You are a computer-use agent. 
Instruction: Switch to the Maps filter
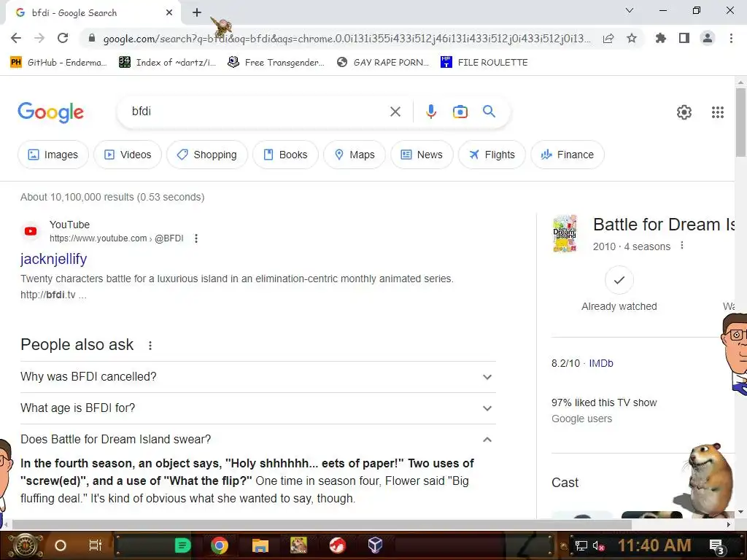click(355, 155)
